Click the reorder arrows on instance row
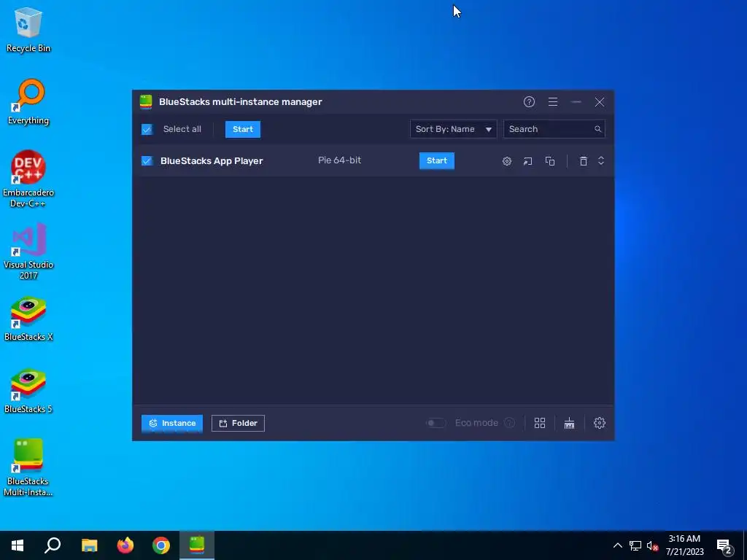Screen dimensions: 747x560 click(601, 160)
